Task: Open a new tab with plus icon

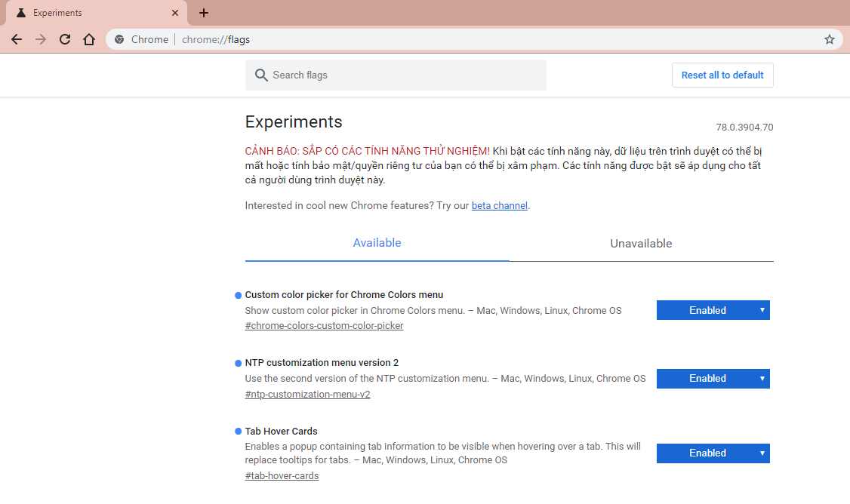Action: tap(204, 13)
